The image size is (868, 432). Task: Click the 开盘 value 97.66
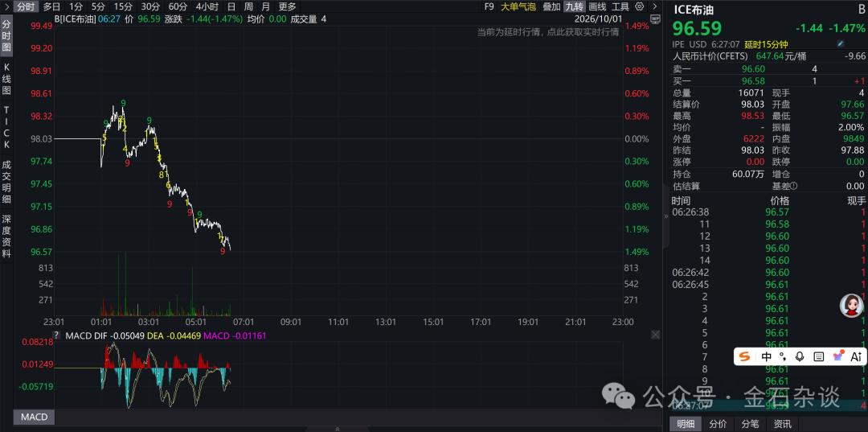point(852,104)
